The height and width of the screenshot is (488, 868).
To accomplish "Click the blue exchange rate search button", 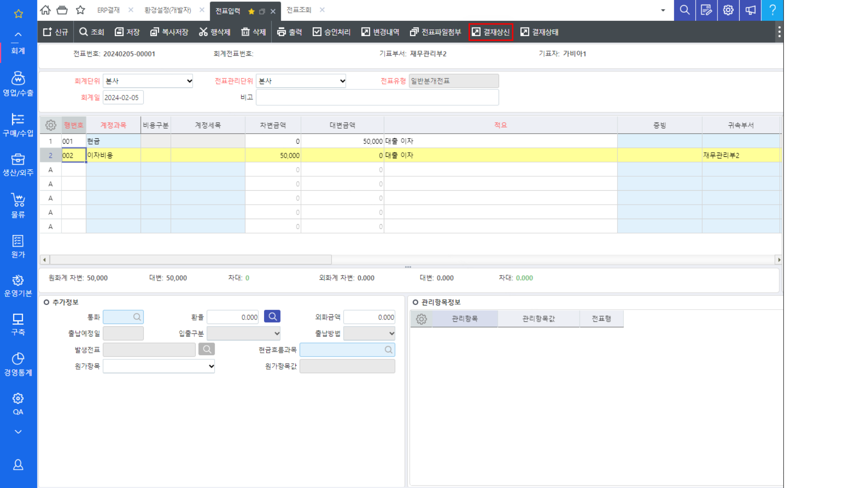I will [x=272, y=316].
